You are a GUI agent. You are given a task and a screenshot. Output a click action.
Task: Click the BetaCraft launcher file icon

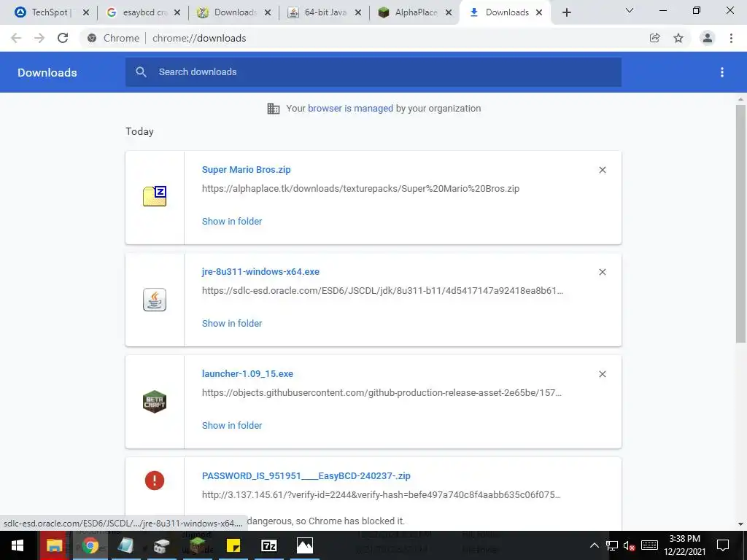tap(155, 402)
